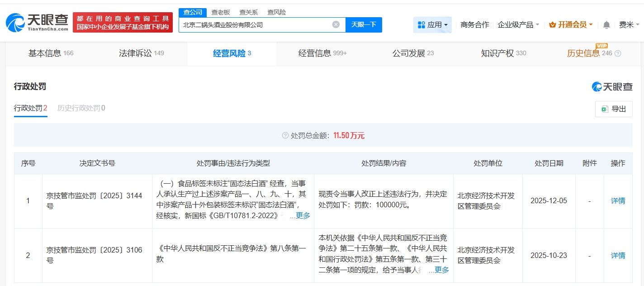The image size is (644, 286).
Task: Open 详情 for penalty 3144号
Action: click(618, 201)
